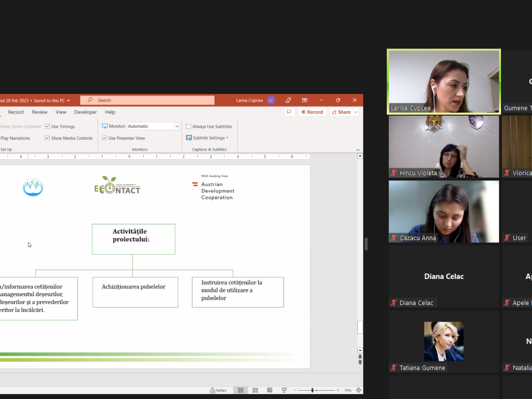The width and height of the screenshot is (532, 399).
Task: Click the muted microphone icon on Cazacu Anna
Action: click(393, 238)
